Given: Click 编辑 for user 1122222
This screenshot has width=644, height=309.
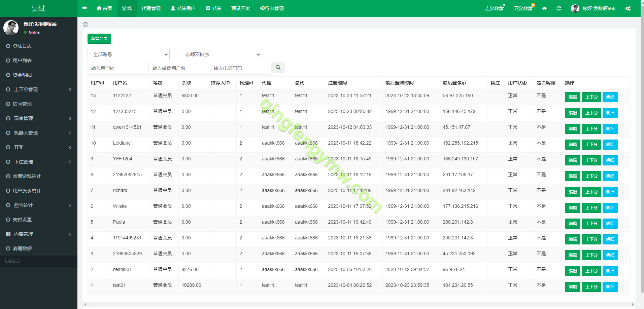Looking at the screenshot, I should point(572,97).
